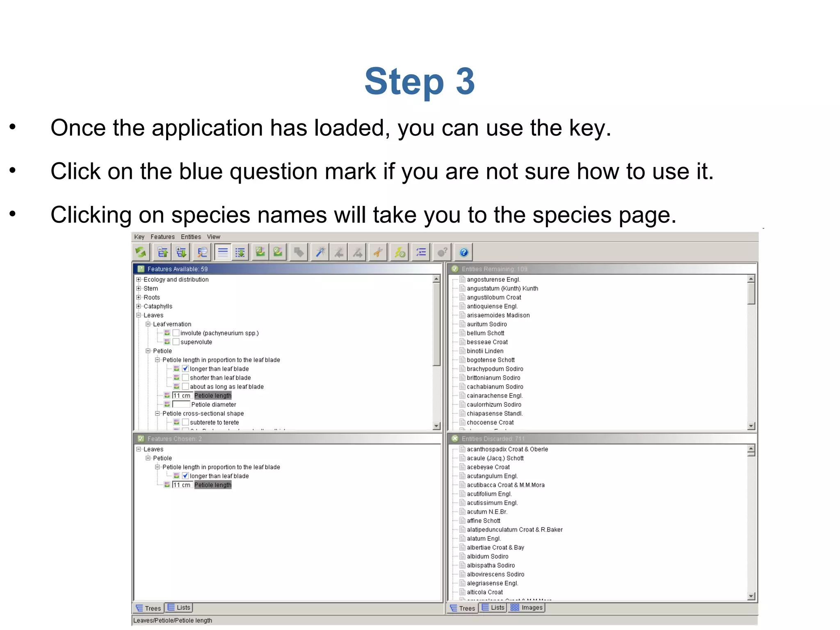840x630 pixels.
Task: Click the grayed-out subsets tag icon
Action: 299,252
